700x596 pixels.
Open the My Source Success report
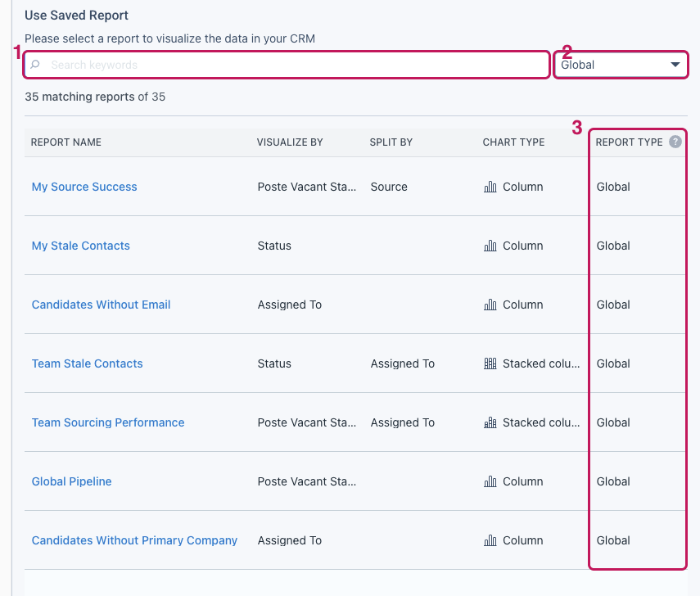84,187
